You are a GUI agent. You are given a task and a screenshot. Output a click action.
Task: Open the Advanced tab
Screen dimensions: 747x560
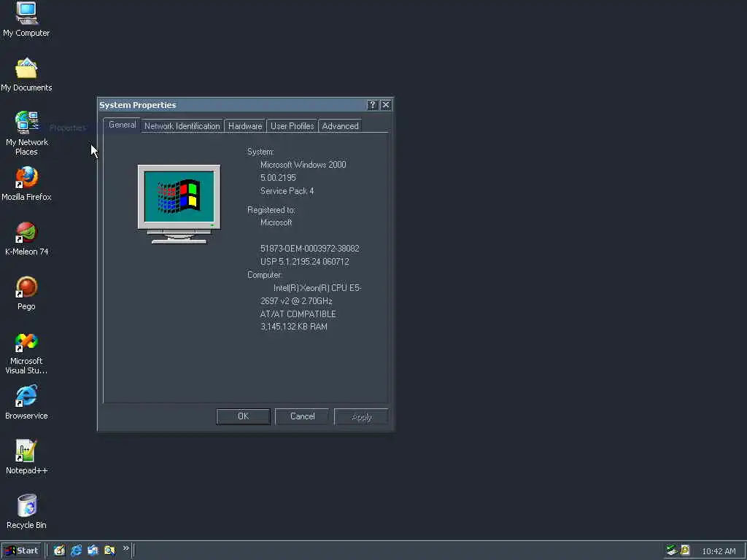click(x=340, y=126)
